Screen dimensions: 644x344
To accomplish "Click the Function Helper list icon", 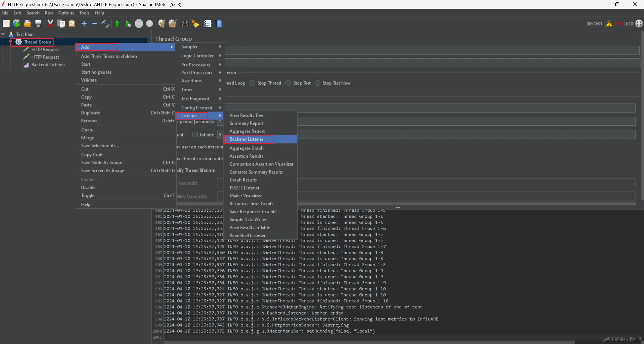I will [208, 24].
